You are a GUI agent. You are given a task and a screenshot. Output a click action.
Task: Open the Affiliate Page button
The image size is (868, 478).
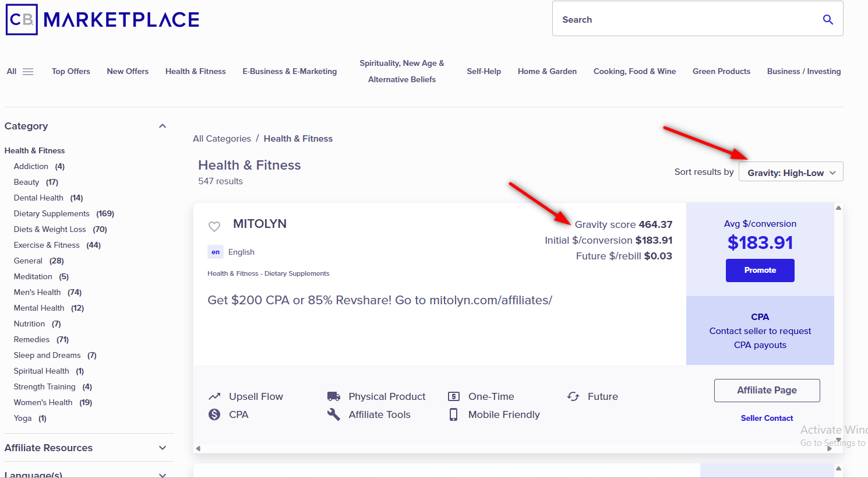767,391
